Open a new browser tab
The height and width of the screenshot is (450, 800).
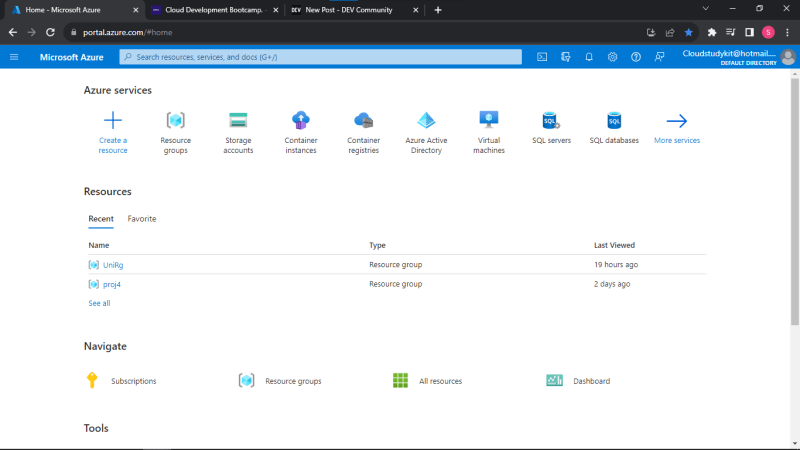click(438, 10)
